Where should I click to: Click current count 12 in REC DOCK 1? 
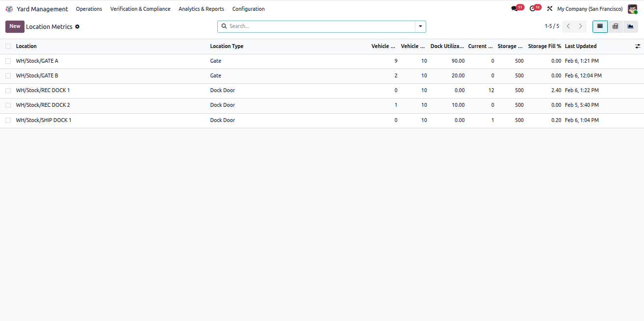[x=491, y=91]
